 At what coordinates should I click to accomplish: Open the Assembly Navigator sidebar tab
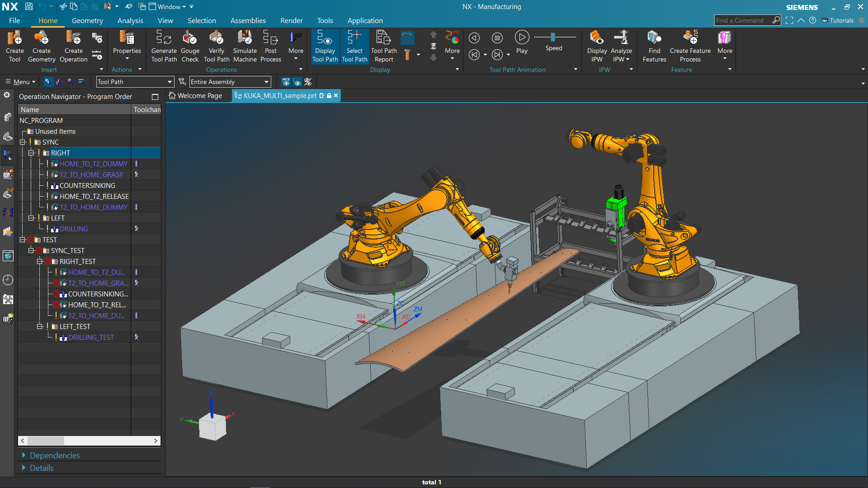(8, 117)
